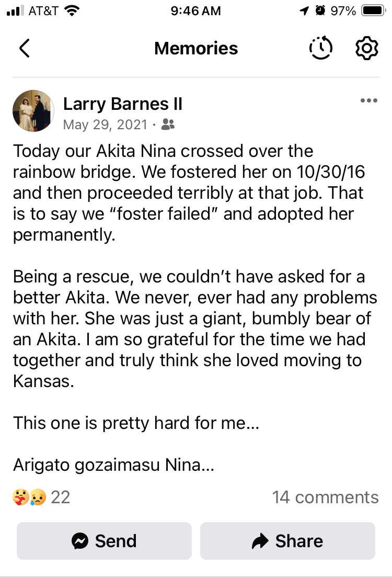Tap the battery icon in status bar
Screen dimensions: 392x577
[x=373, y=10]
